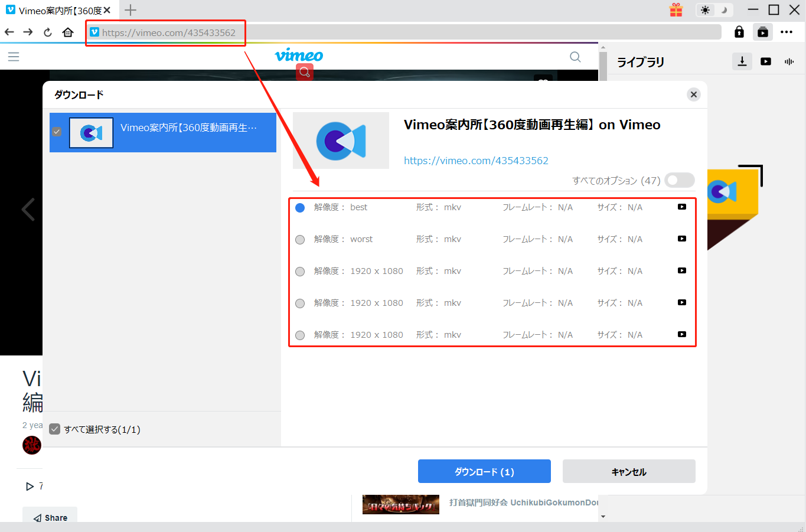Click フレームレート： N/A on the worst row
The width and height of the screenshot is (806, 532).
coord(538,239)
